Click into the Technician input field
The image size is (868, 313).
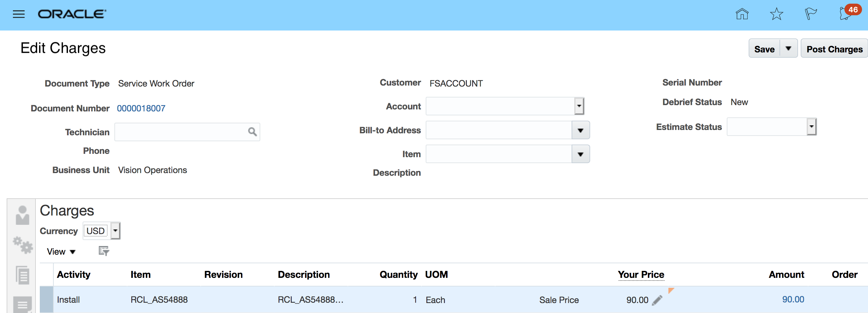click(x=181, y=132)
